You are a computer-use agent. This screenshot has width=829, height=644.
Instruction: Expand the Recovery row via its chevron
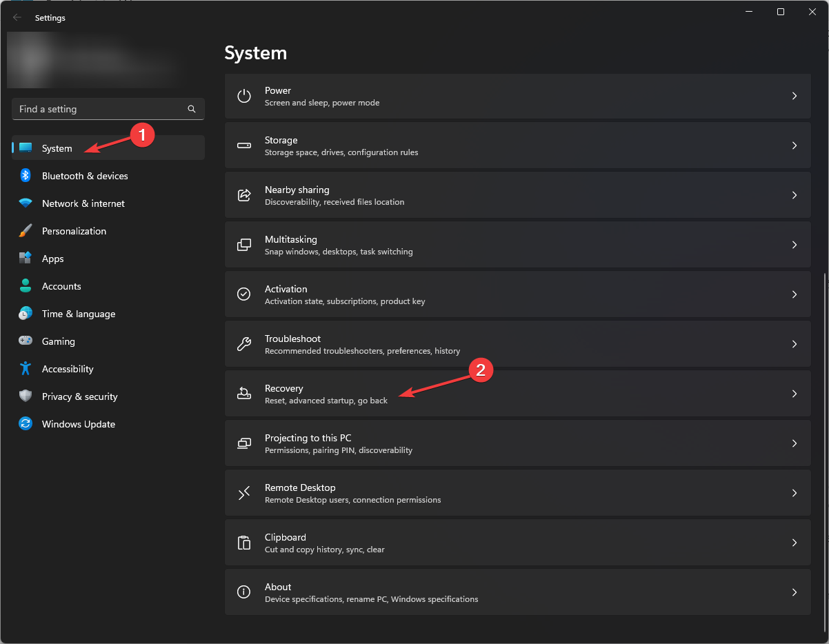(x=795, y=394)
